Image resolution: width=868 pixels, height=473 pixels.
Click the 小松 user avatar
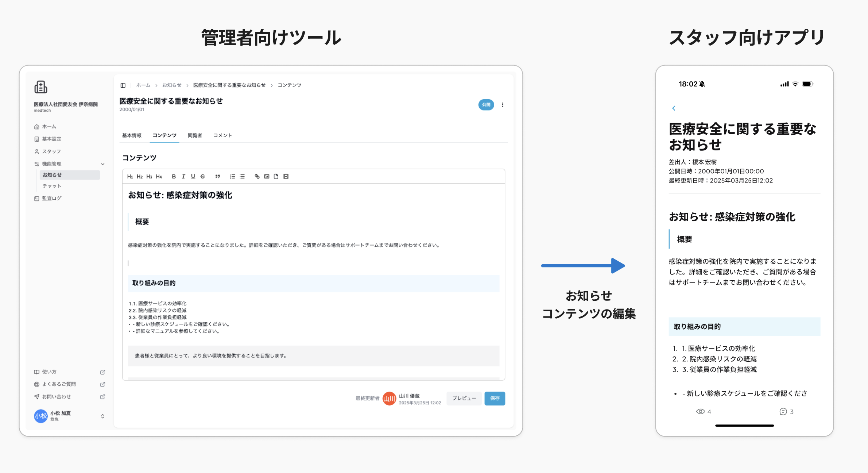tap(41, 416)
